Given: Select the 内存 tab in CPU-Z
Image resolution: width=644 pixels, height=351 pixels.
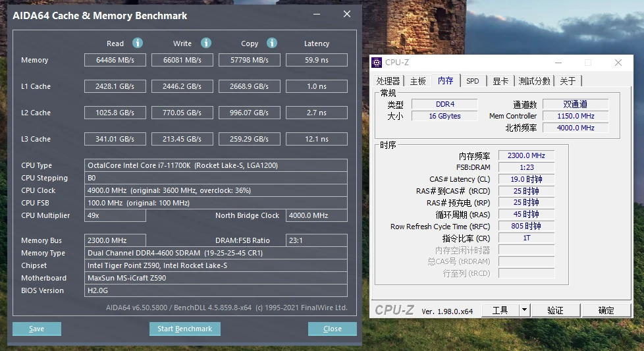Looking at the screenshot, I should (x=446, y=80).
